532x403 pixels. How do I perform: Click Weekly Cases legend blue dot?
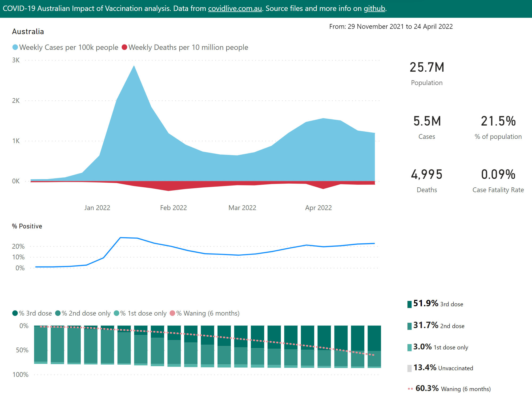pyautogui.click(x=15, y=47)
